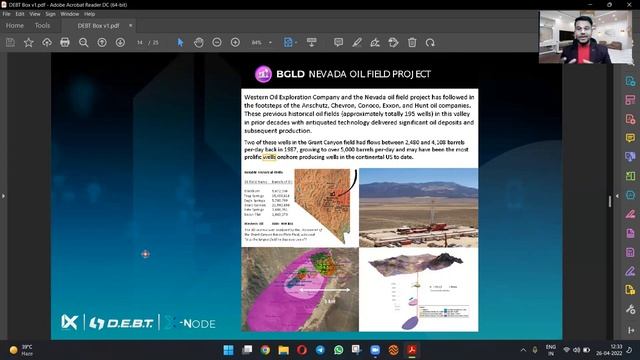Open the Find text magnifier icon
The width and height of the screenshot is (640, 360).
click(84, 42)
